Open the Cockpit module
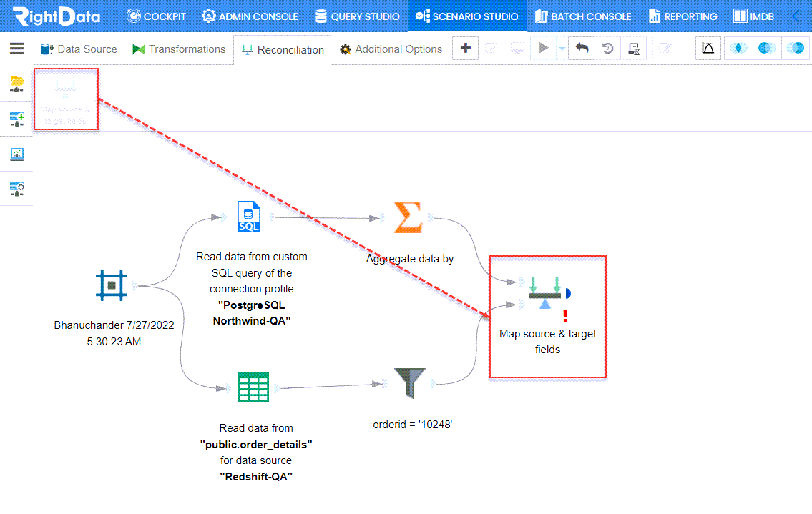The height and width of the screenshot is (514, 812). (x=156, y=16)
